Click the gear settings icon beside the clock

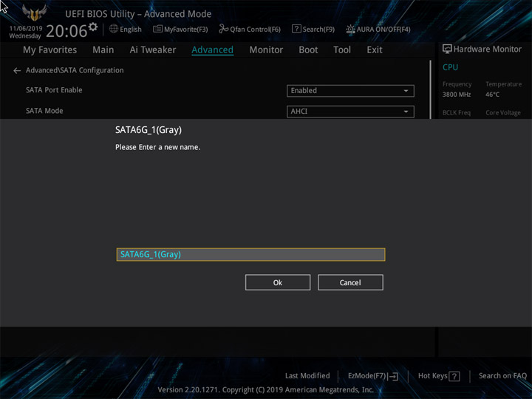(93, 27)
